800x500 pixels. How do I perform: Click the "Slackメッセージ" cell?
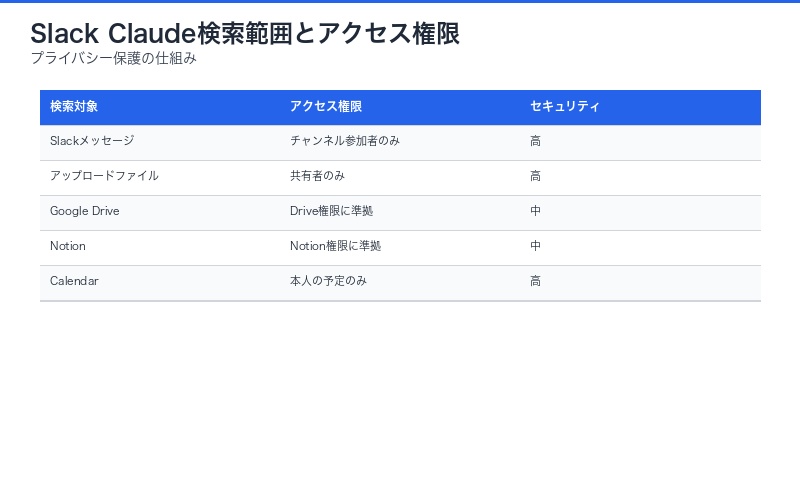tap(92, 142)
